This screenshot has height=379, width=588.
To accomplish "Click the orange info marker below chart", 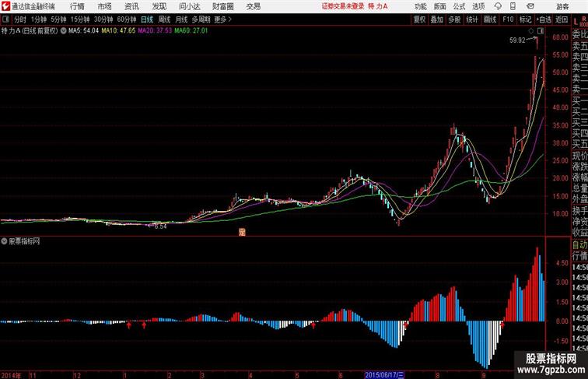I will 242,232.
